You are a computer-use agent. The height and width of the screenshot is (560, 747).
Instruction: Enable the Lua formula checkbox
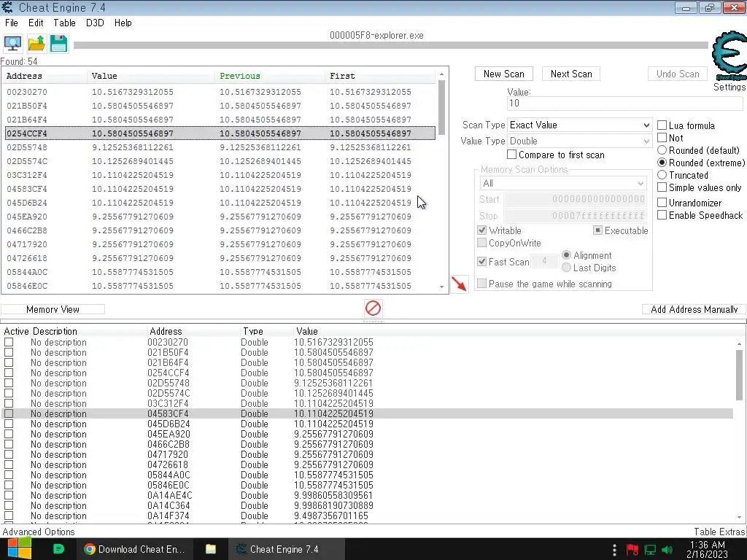coord(662,125)
